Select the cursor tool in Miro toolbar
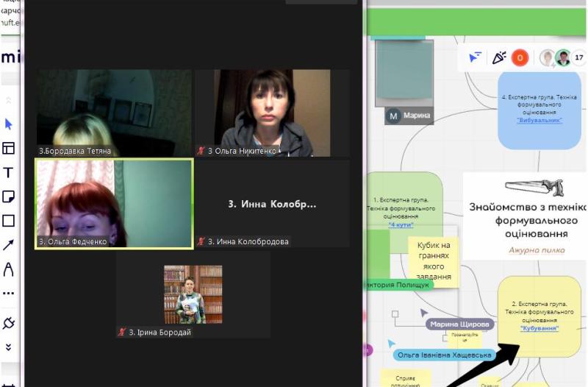588x387 pixels. [8, 124]
